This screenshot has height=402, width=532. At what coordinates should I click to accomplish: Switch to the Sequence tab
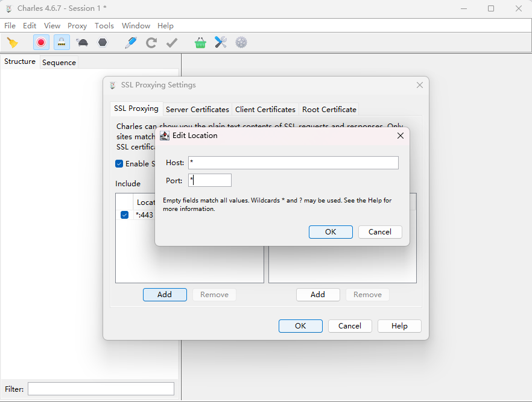click(x=59, y=62)
